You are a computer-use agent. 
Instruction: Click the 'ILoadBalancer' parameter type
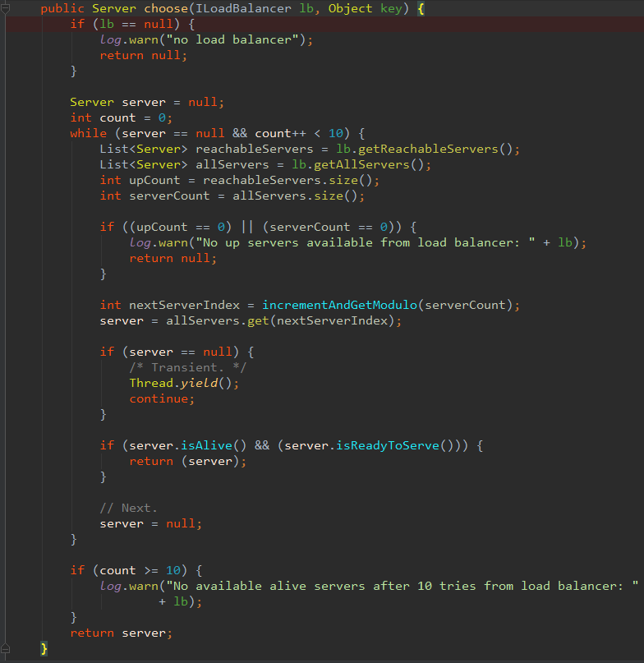pyautogui.click(x=243, y=9)
